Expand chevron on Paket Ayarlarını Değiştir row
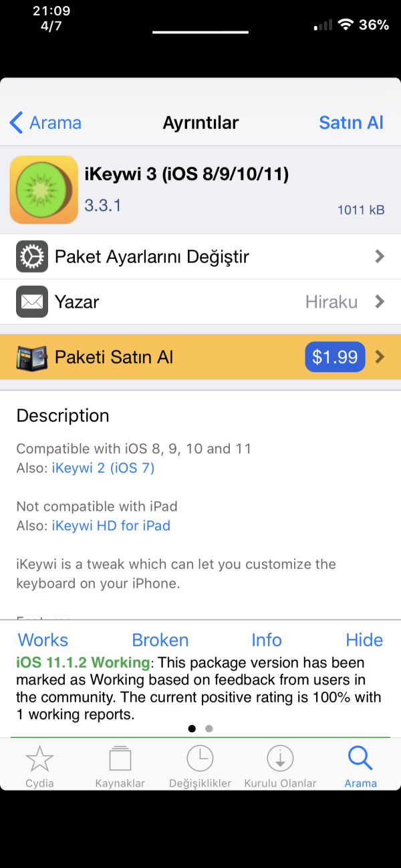The image size is (401, 868). tap(380, 256)
